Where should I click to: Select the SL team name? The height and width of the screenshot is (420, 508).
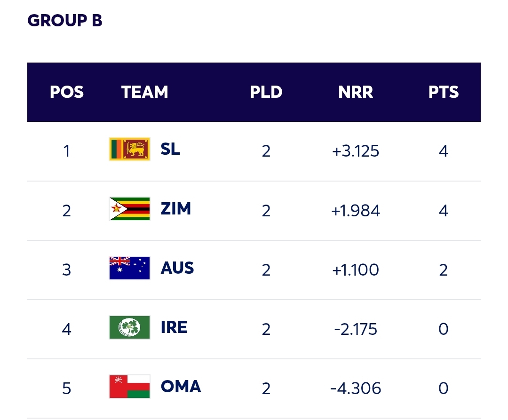pos(170,150)
